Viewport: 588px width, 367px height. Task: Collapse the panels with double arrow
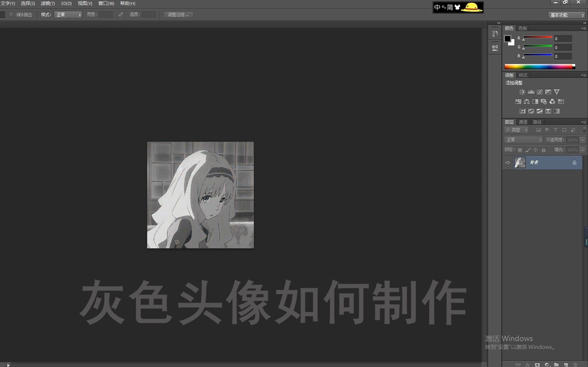coord(585,23)
